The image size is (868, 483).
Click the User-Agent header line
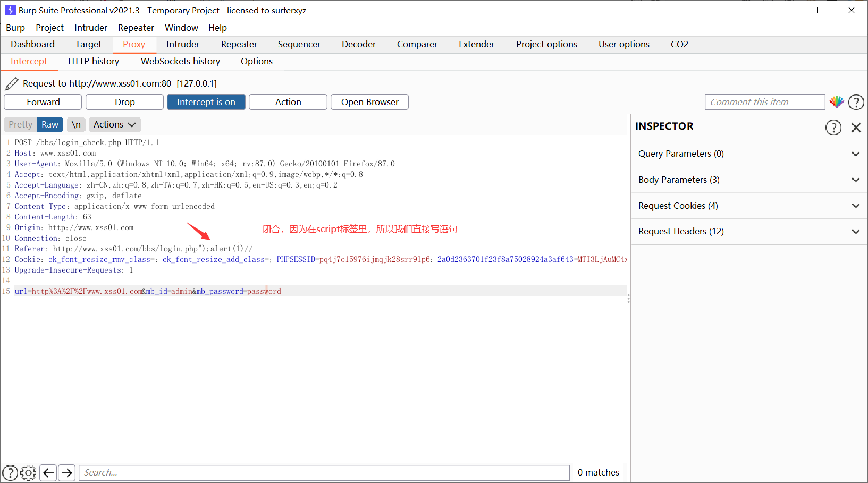[x=205, y=164]
